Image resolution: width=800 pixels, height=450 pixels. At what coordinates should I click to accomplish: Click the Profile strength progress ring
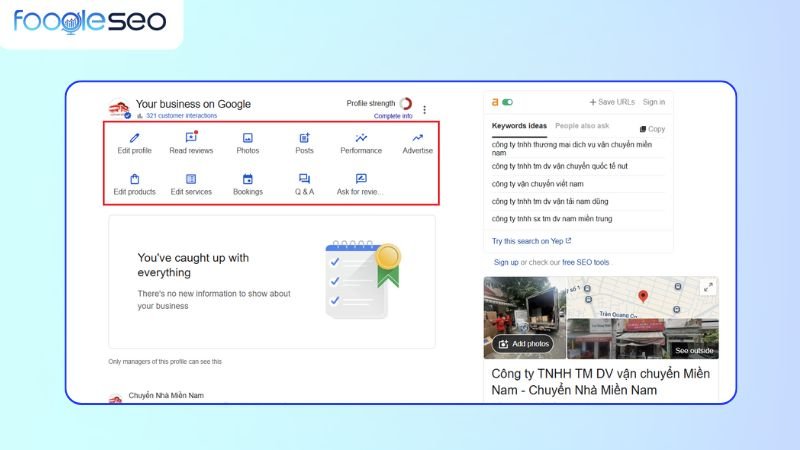406,103
